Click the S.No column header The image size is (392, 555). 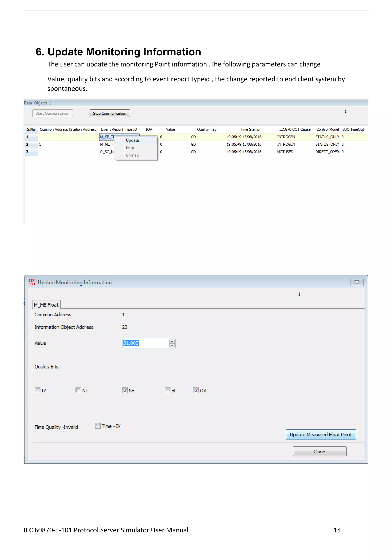(31, 129)
